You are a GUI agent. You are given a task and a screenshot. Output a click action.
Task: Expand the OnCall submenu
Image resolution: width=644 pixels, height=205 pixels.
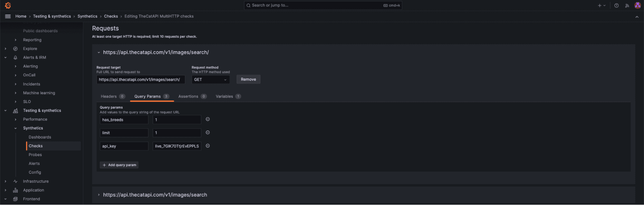pos(15,75)
